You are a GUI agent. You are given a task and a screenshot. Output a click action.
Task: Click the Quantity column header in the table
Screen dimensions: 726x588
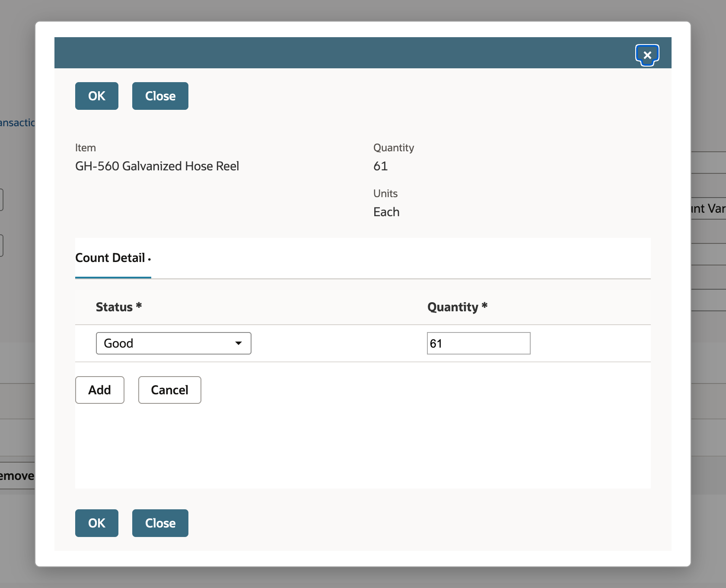pyautogui.click(x=458, y=307)
